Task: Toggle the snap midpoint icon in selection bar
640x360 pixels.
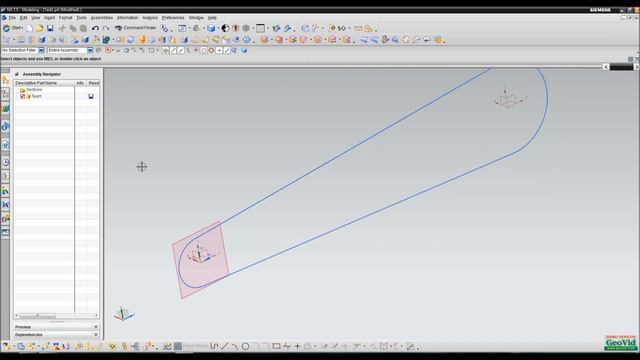Action: pos(181,51)
